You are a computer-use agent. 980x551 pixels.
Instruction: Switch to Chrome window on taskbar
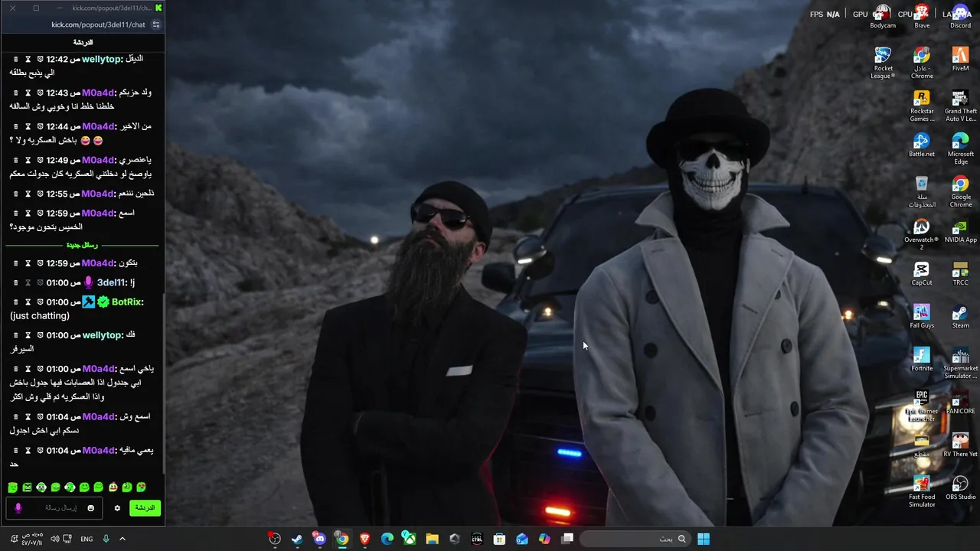coord(342,539)
